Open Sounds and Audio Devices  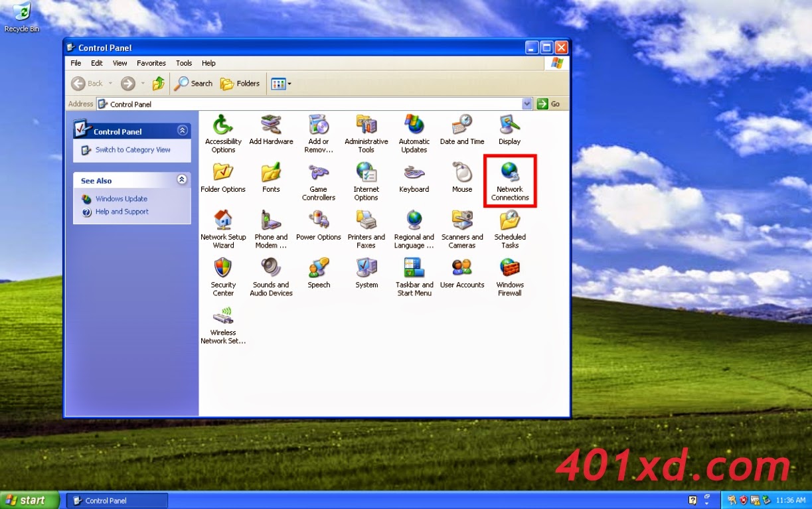[x=271, y=276]
